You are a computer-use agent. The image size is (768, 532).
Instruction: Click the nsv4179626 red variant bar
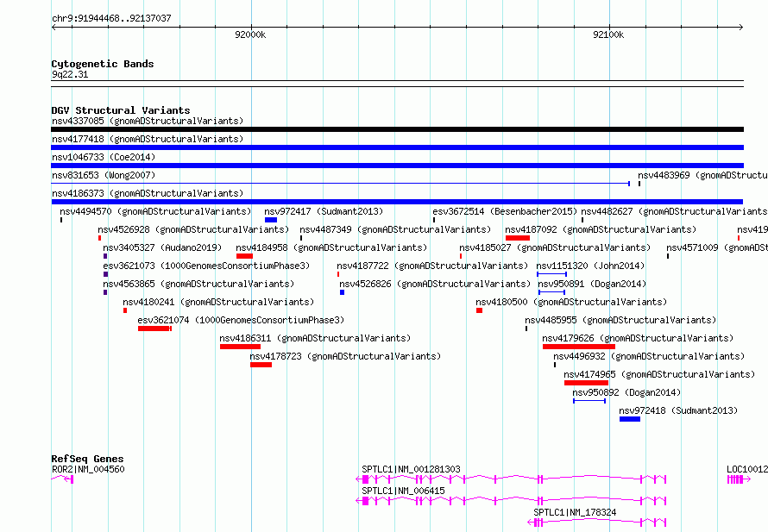[x=579, y=347]
